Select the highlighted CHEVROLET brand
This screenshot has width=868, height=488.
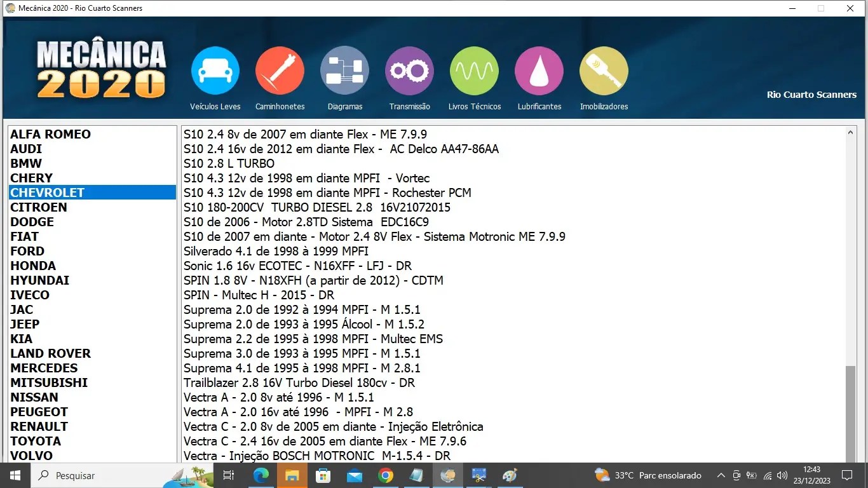(92, 193)
